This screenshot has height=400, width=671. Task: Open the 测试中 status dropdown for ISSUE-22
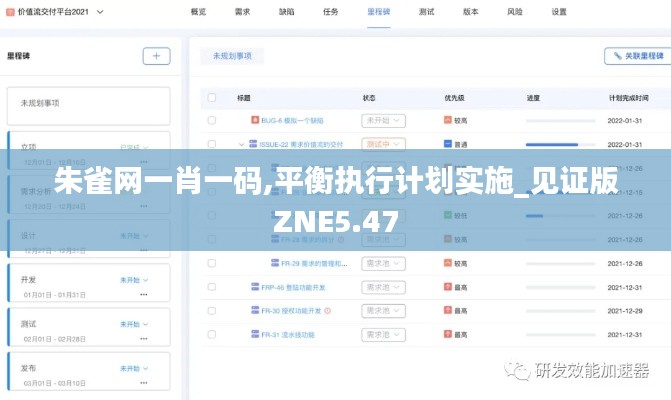coord(383,144)
